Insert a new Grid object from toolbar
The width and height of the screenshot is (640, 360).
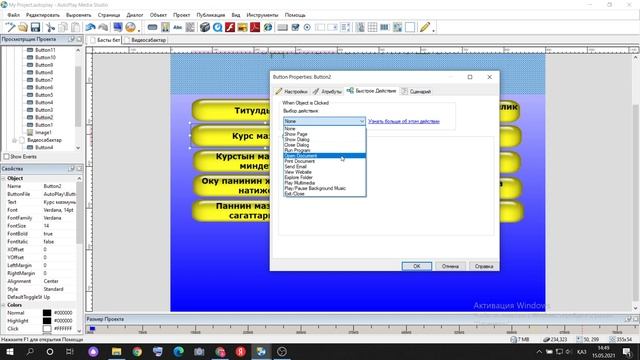[372, 27]
